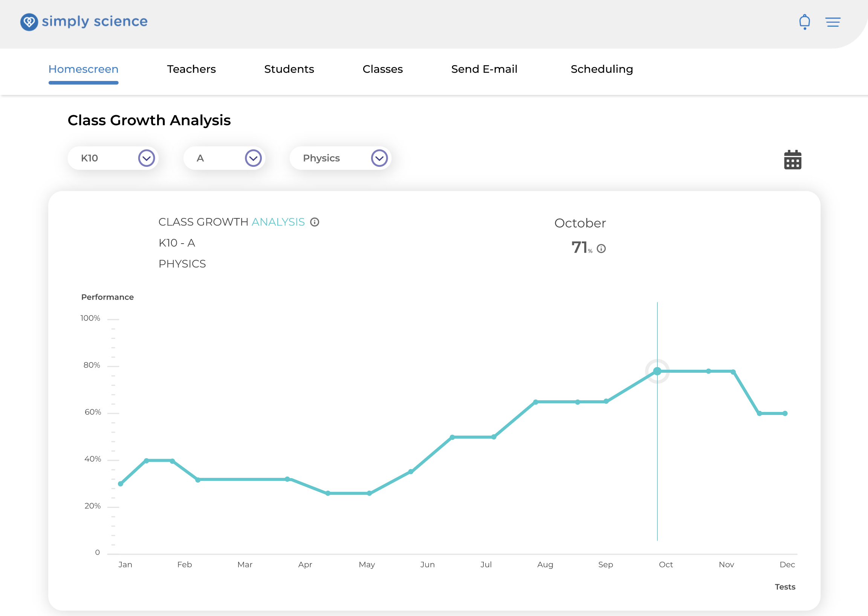868x616 pixels.
Task: Click info icon beside Class Growth Analysis
Action: click(315, 222)
